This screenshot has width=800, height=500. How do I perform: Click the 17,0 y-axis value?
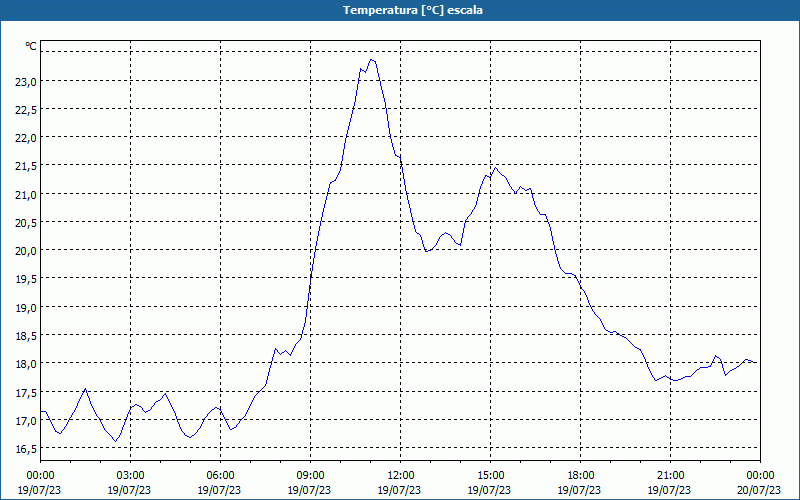[25, 421]
